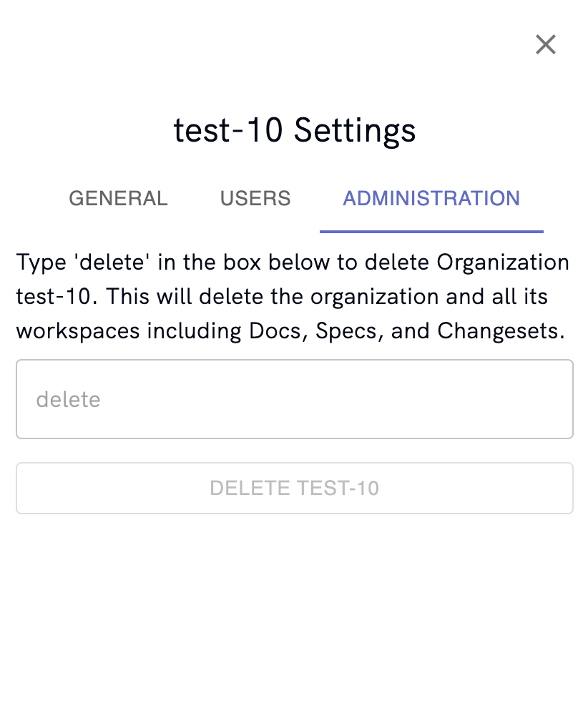Image resolution: width=588 pixels, height=711 pixels.
Task: Activate the input above the Delete button
Action: click(295, 399)
